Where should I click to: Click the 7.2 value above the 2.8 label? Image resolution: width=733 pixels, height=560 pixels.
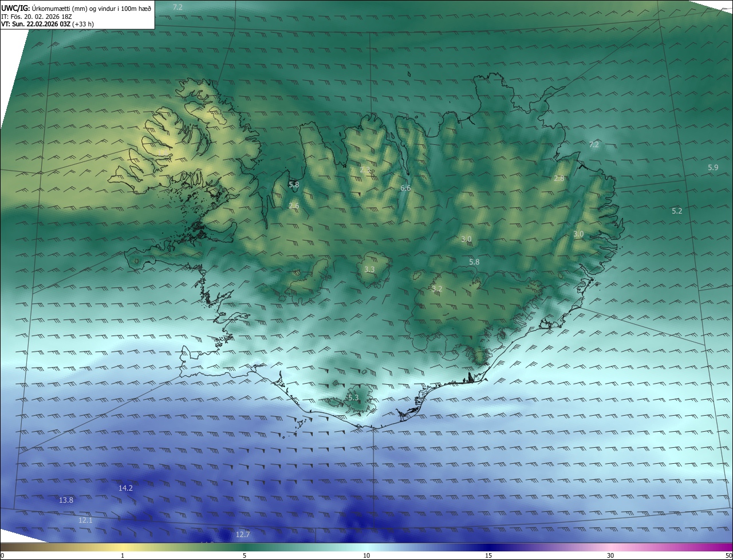[594, 144]
